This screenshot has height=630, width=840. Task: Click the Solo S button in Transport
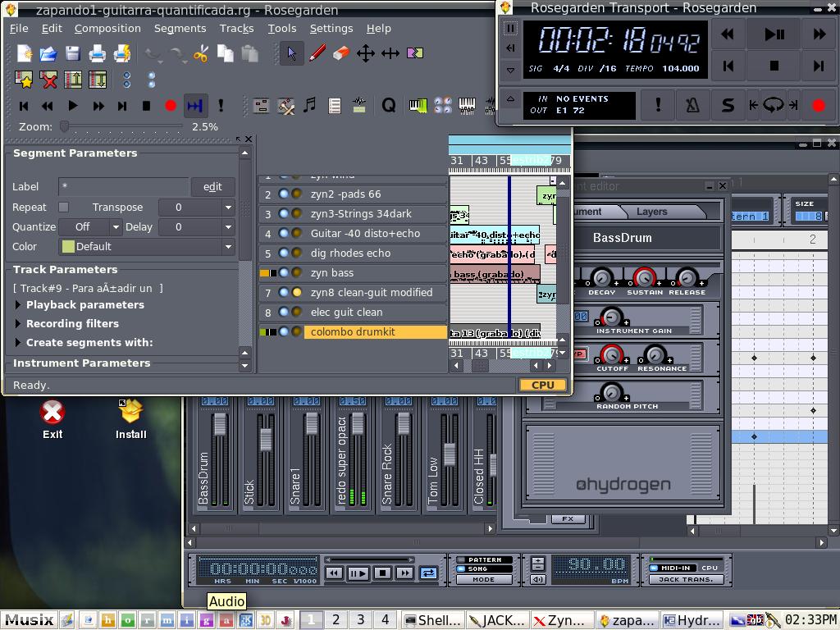pos(728,105)
